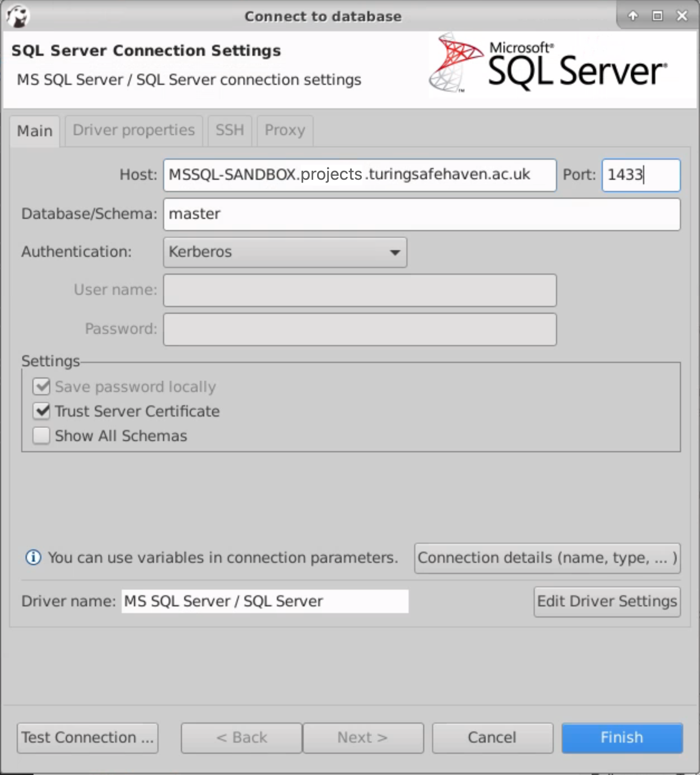The image size is (700, 775).
Task: Click the info icon beside variables hint
Action: tap(33, 557)
